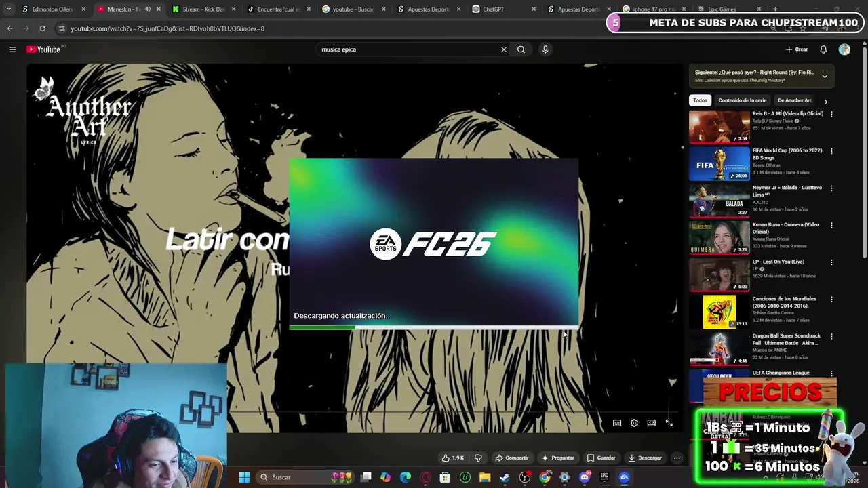Open Steam from taskbar
This screenshot has height=488, width=868.
(x=505, y=477)
